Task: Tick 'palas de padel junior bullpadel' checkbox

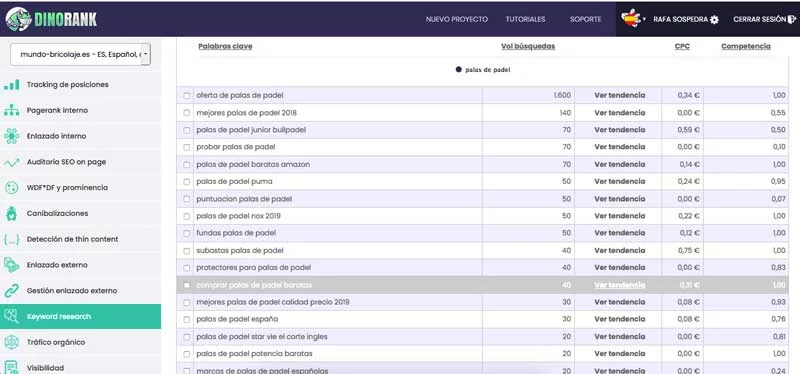Action: (x=187, y=130)
